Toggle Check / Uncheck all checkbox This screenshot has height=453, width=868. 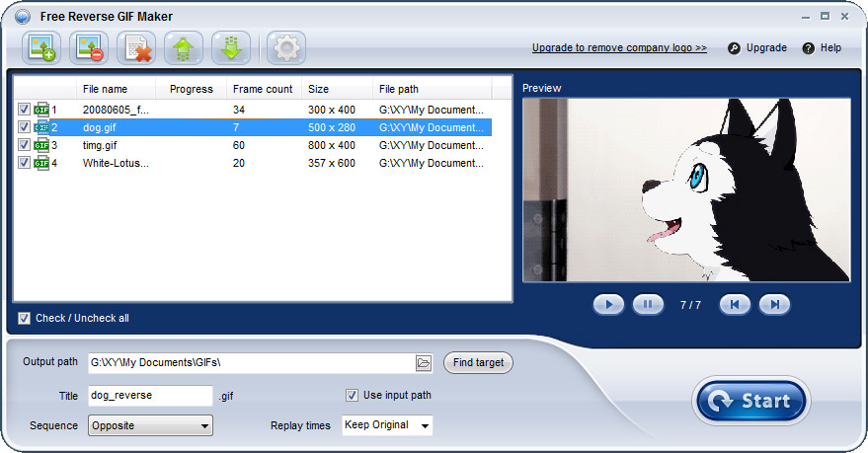(x=24, y=318)
